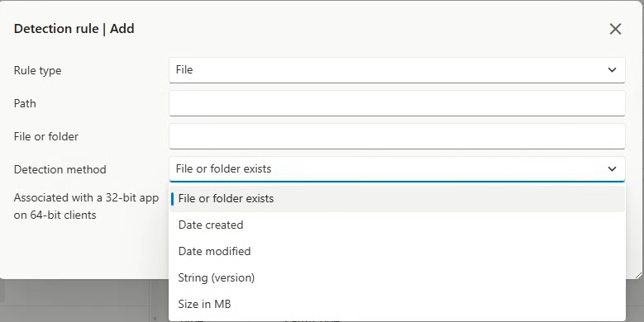Click the Detection rule | Add title

pos(74,29)
